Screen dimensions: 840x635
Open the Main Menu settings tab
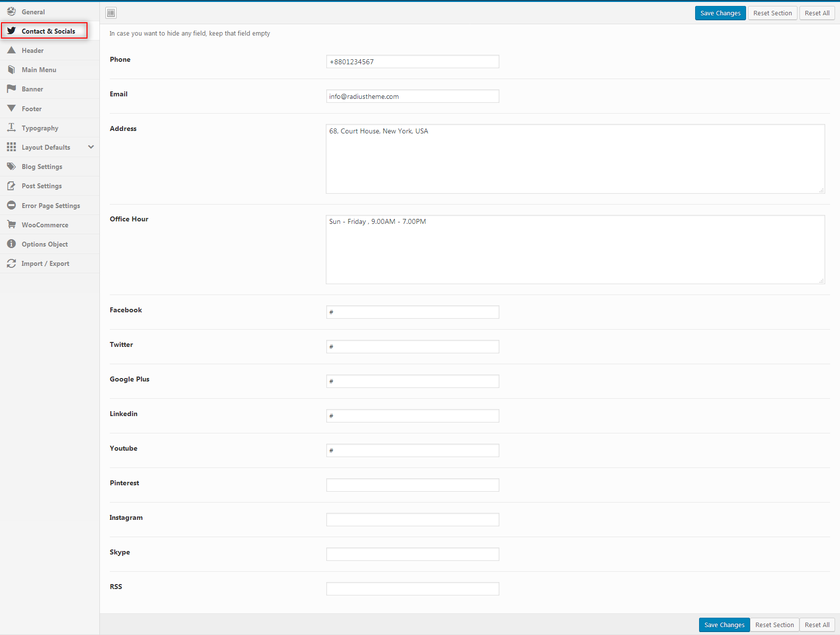point(49,70)
